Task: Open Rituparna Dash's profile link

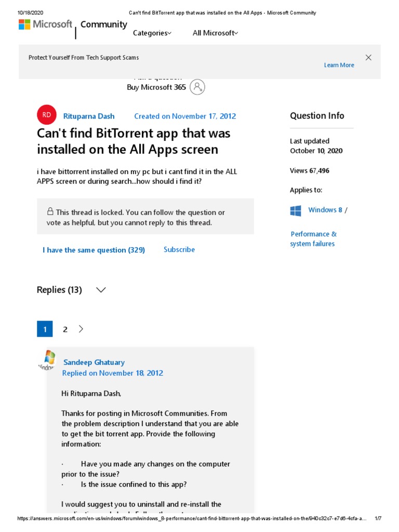Action: tap(89, 116)
